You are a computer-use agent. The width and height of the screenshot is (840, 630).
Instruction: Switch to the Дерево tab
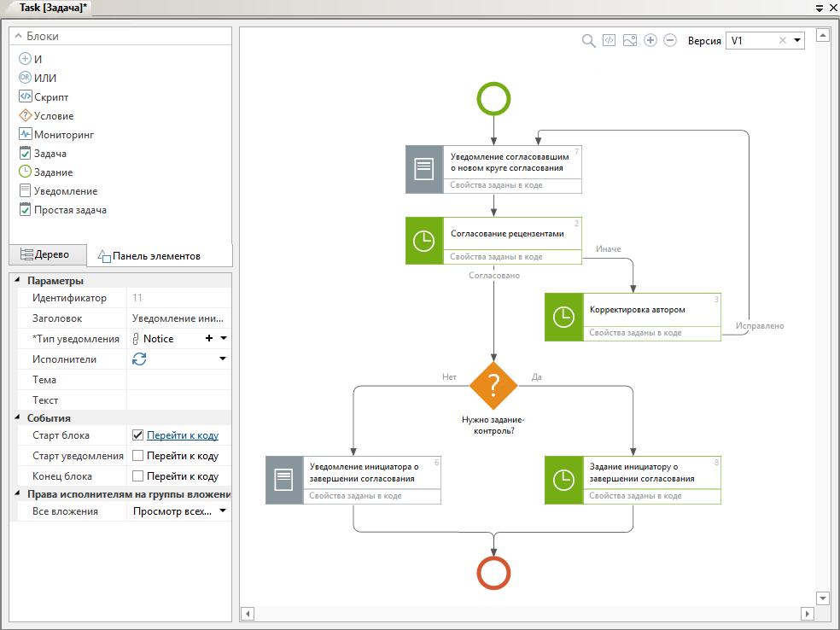pyautogui.click(x=48, y=254)
